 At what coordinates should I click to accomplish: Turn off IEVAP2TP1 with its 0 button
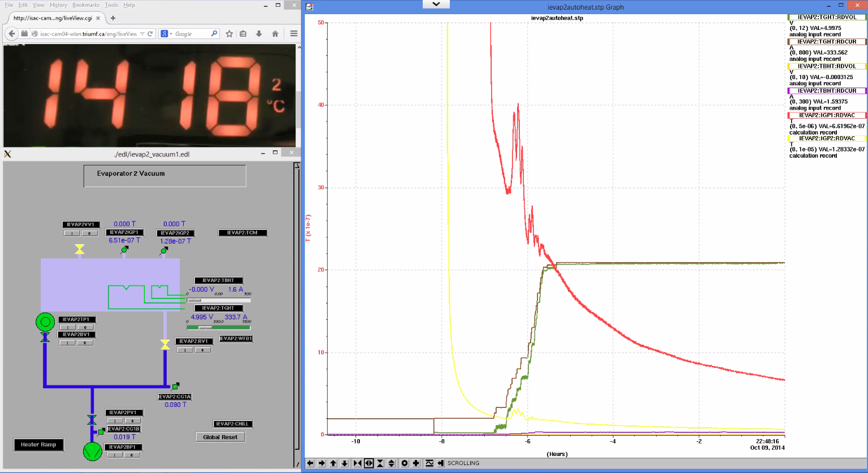point(85,327)
